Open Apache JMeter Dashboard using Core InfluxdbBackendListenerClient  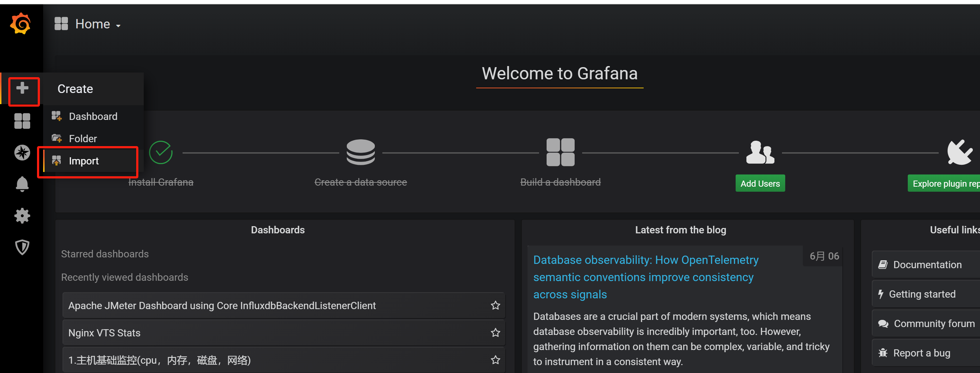click(x=284, y=305)
